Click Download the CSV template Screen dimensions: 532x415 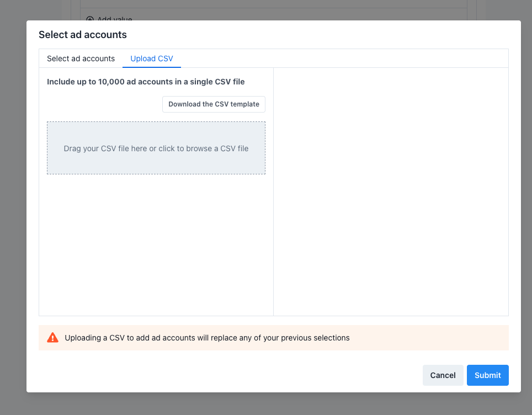tap(214, 104)
